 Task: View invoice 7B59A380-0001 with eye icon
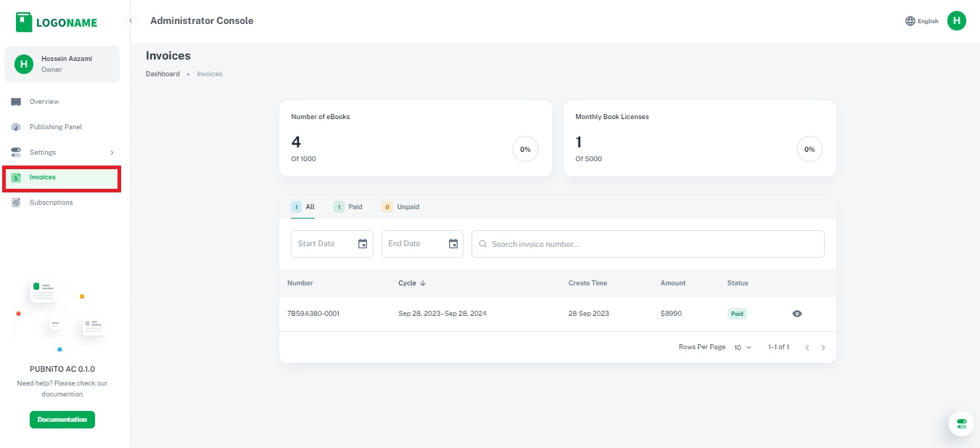[797, 314]
